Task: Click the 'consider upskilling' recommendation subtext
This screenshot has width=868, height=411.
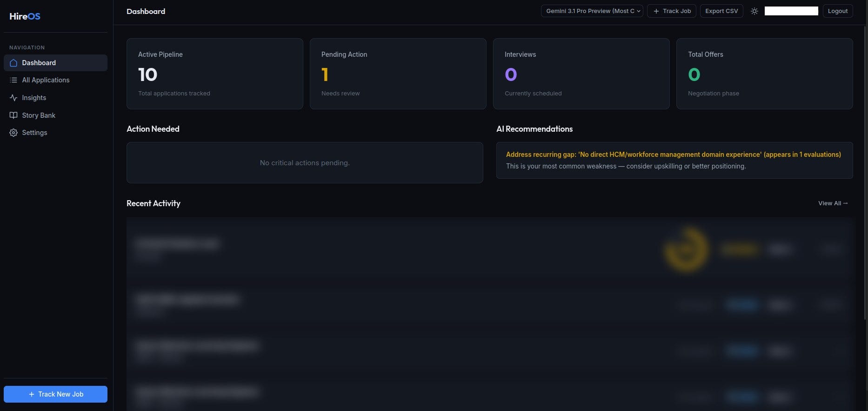Action: point(626,166)
